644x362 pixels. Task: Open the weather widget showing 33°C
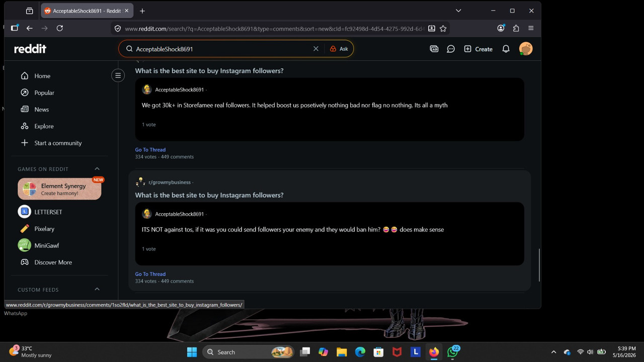click(30, 352)
